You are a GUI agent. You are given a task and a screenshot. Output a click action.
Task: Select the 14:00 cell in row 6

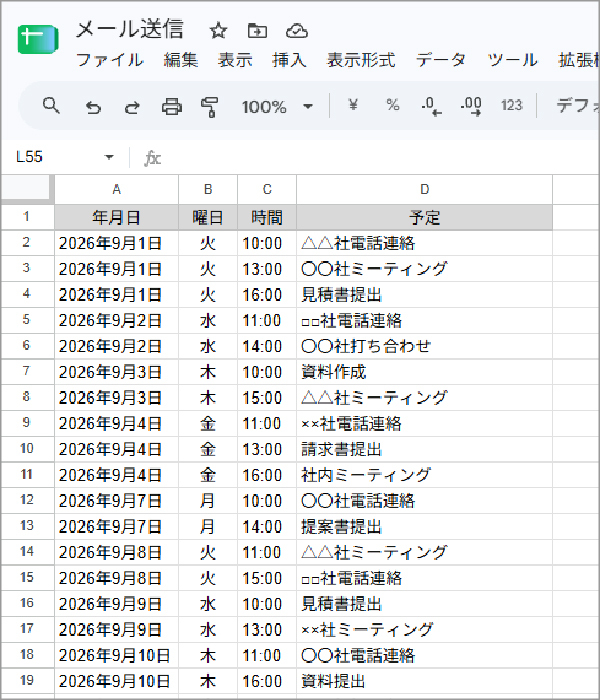pyautogui.click(x=267, y=346)
